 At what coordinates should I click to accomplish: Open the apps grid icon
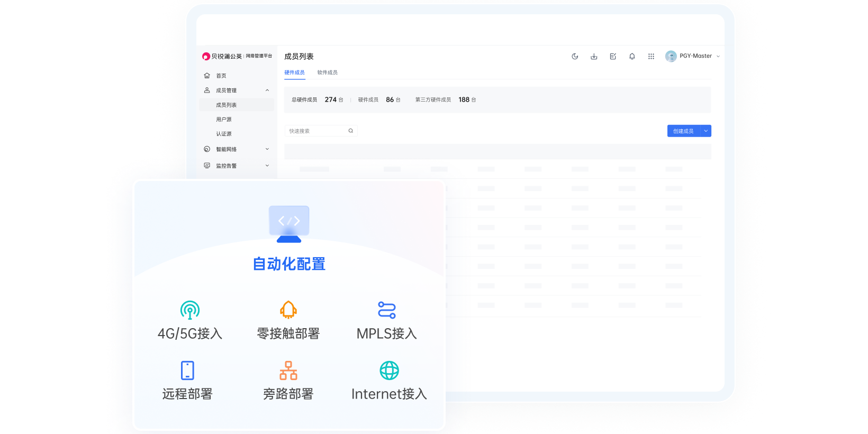click(x=651, y=56)
